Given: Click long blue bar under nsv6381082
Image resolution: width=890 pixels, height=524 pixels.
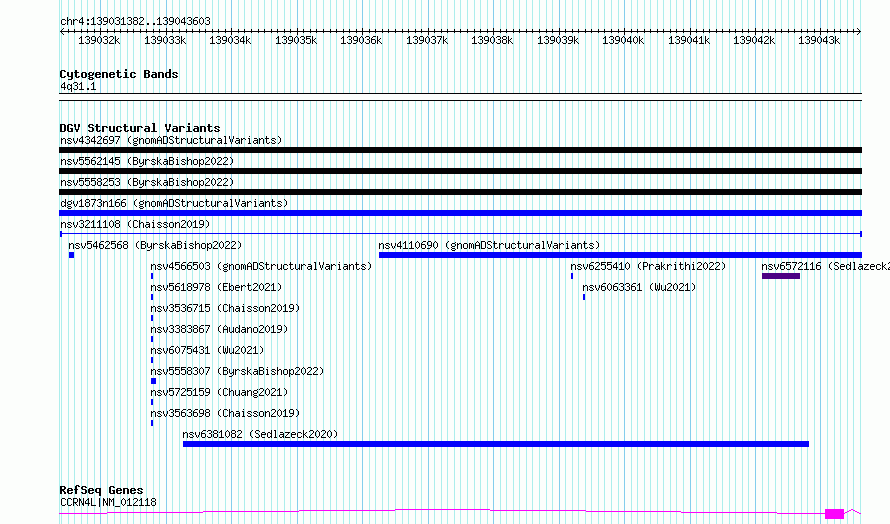Looking at the screenshot, I should [x=496, y=444].
